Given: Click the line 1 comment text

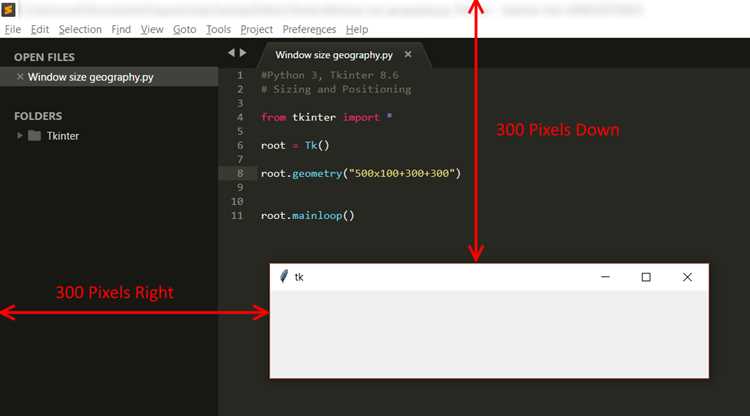Looking at the screenshot, I should 330,75.
